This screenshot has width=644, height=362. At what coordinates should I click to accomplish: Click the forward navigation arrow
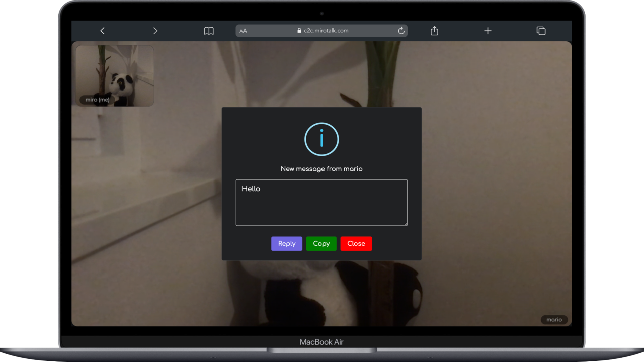point(155,31)
